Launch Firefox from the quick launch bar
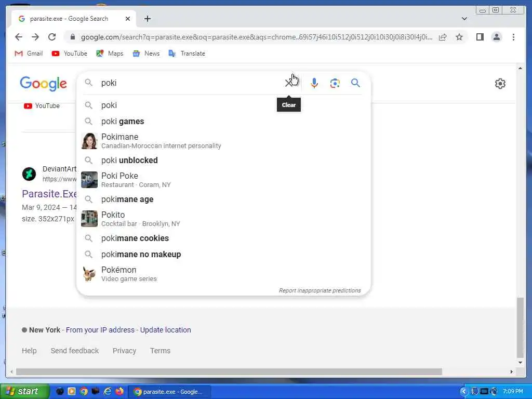 119,391
